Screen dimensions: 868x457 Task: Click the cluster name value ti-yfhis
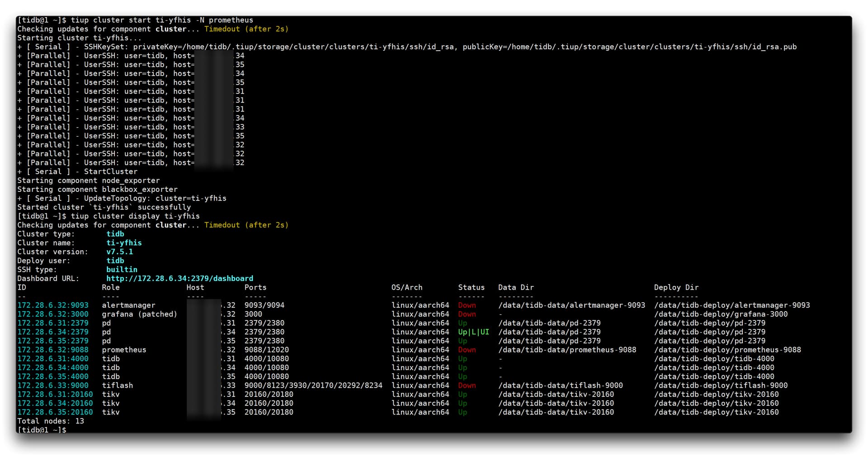click(124, 243)
